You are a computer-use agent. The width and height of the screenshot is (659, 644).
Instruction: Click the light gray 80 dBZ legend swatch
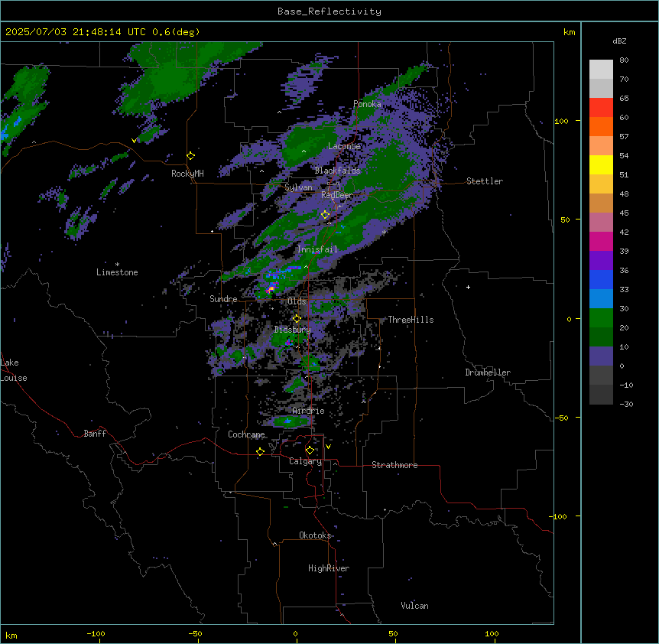click(x=601, y=70)
